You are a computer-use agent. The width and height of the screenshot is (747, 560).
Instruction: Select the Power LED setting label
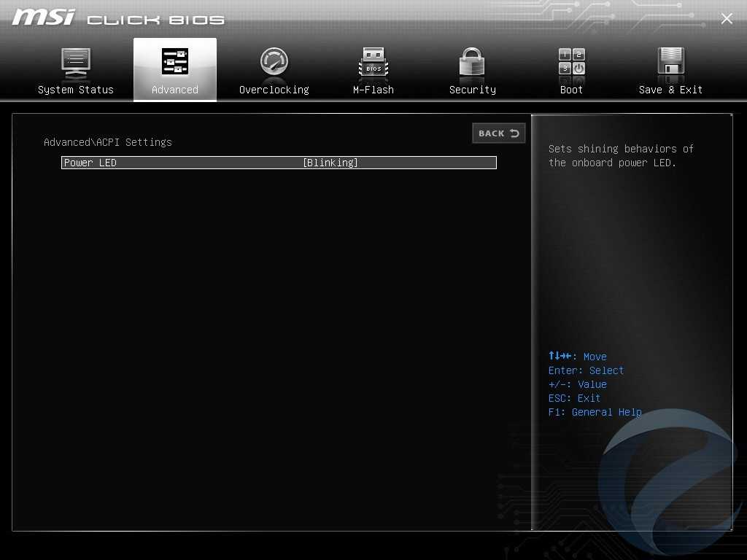pos(90,163)
